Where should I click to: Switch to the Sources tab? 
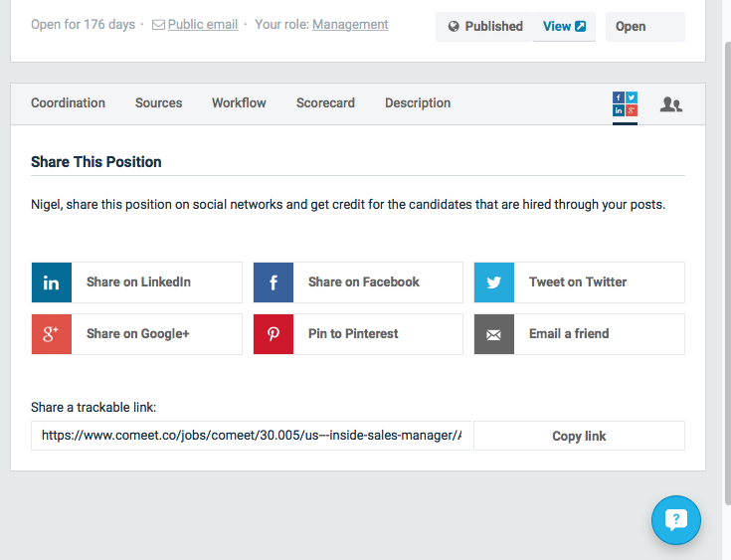[x=158, y=103]
